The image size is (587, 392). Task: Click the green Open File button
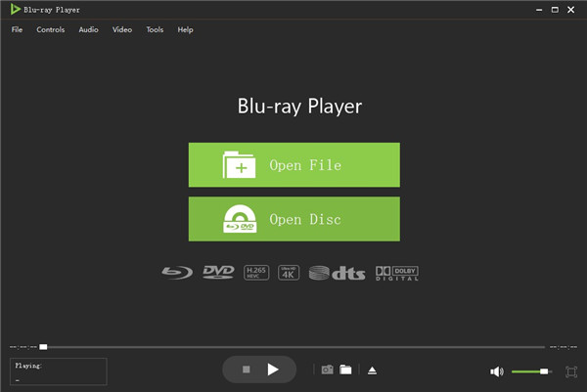[x=294, y=165]
